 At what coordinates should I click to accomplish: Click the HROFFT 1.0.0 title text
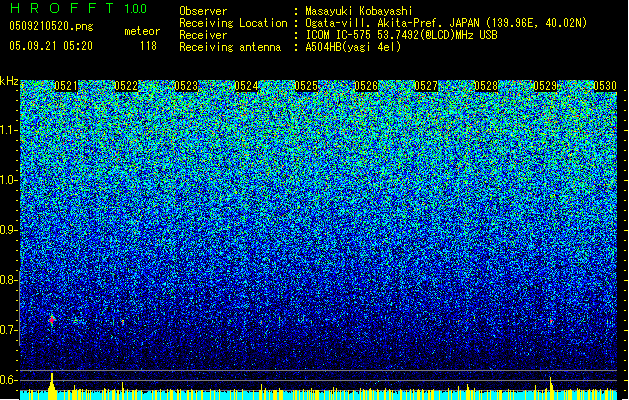[x=78, y=8]
